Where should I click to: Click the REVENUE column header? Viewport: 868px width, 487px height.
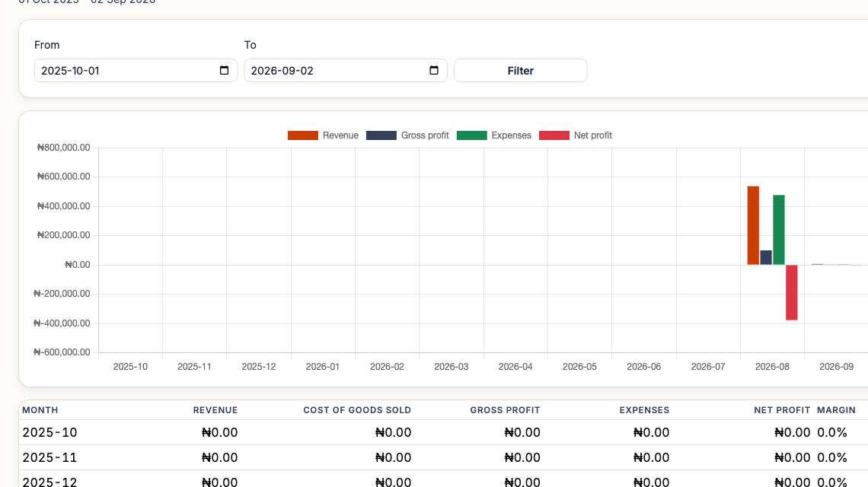pyautogui.click(x=215, y=410)
